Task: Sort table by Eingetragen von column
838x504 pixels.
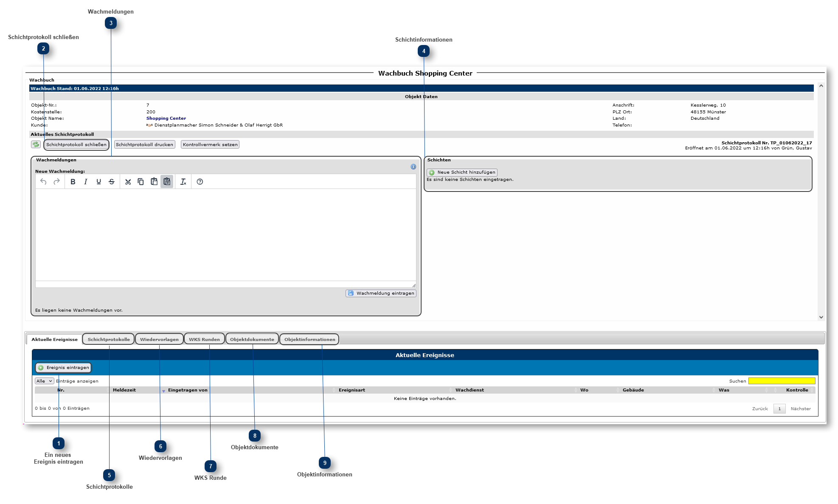Action: [188, 390]
